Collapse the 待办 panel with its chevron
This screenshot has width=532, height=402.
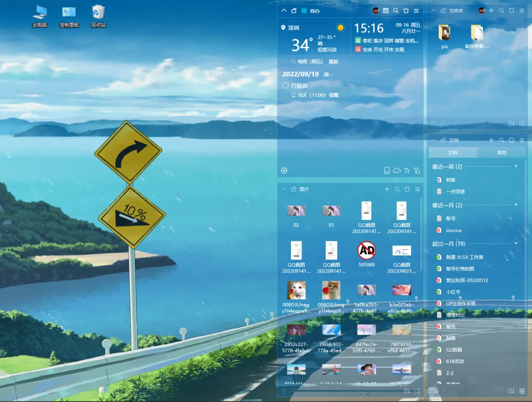click(x=284, y=11)
